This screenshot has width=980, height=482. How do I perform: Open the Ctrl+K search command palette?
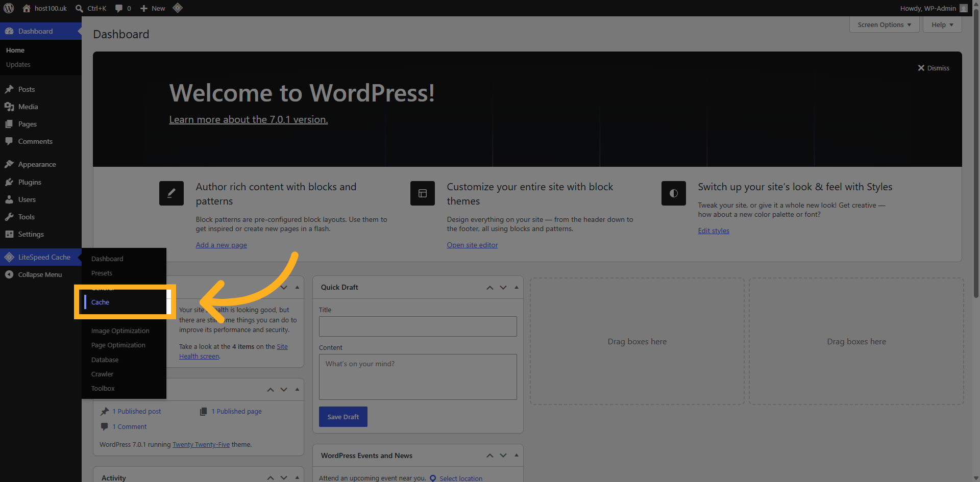91,8
